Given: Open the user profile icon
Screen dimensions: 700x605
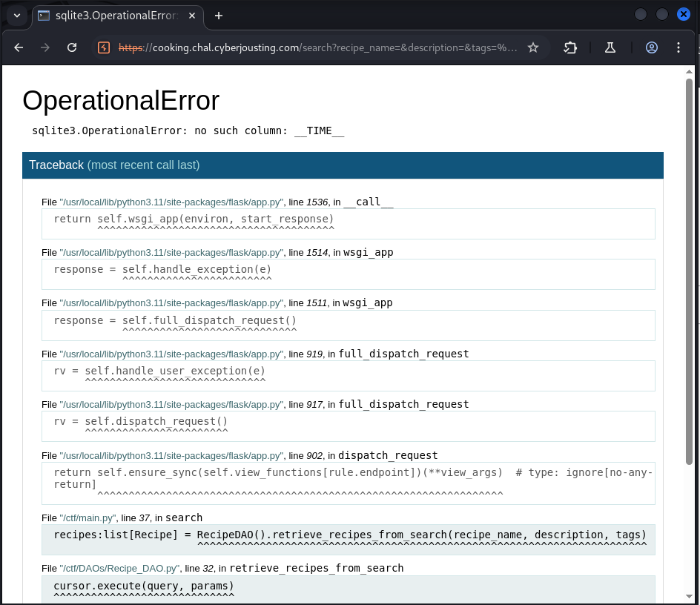Looking at the screenshot, I should coord(652,47).
